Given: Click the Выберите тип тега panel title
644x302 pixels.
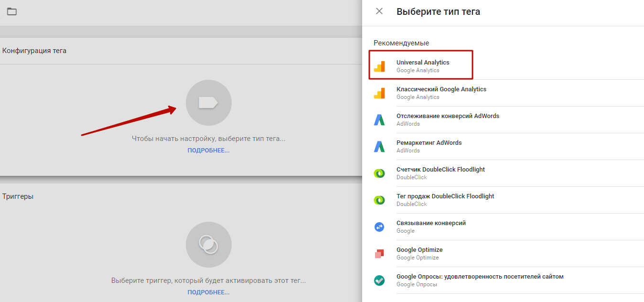Looking at the screenshot, I should coord(438,11).
